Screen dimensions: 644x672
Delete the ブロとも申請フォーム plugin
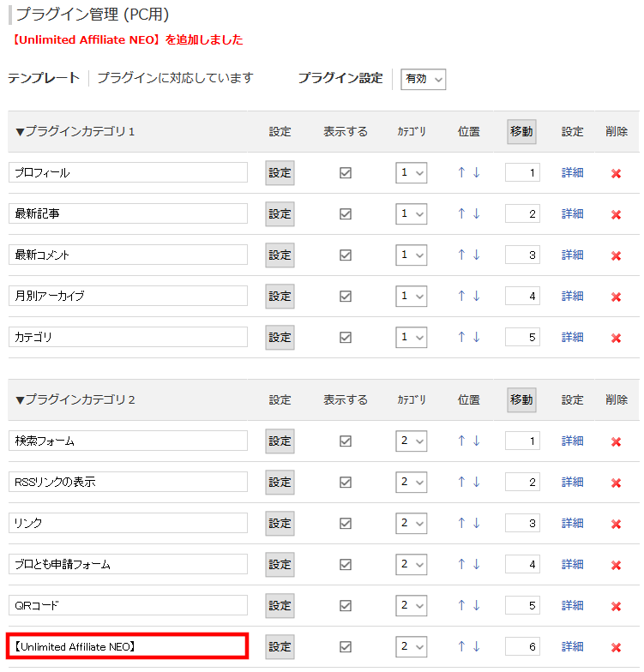616,566
